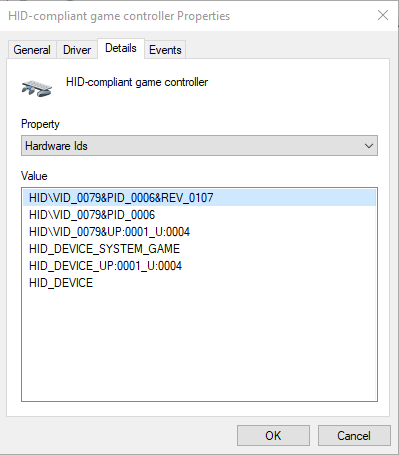This screenshot has width=399, height=455.
Task: Open the Hardware Ids property dropdown
Action: [199, 146]
